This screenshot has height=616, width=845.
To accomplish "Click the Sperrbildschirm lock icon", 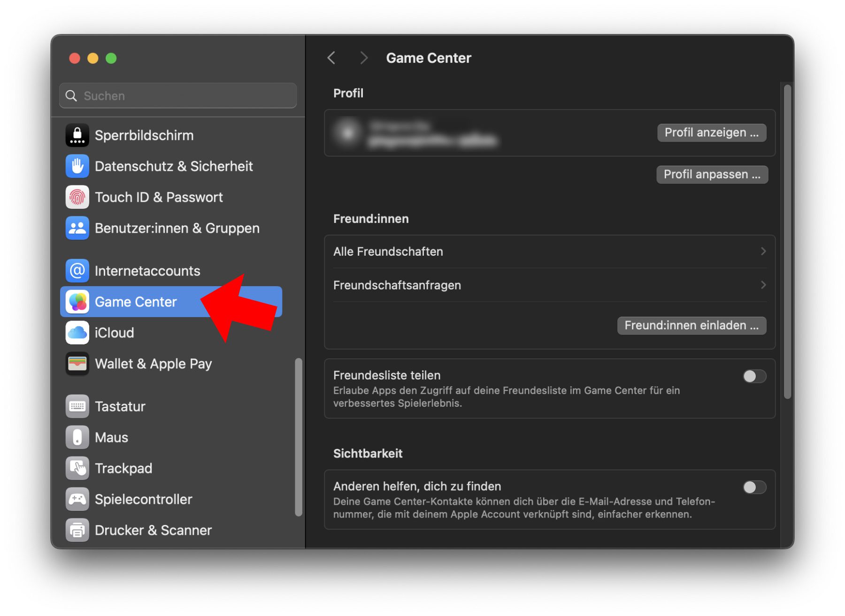I will pos(77,136).
